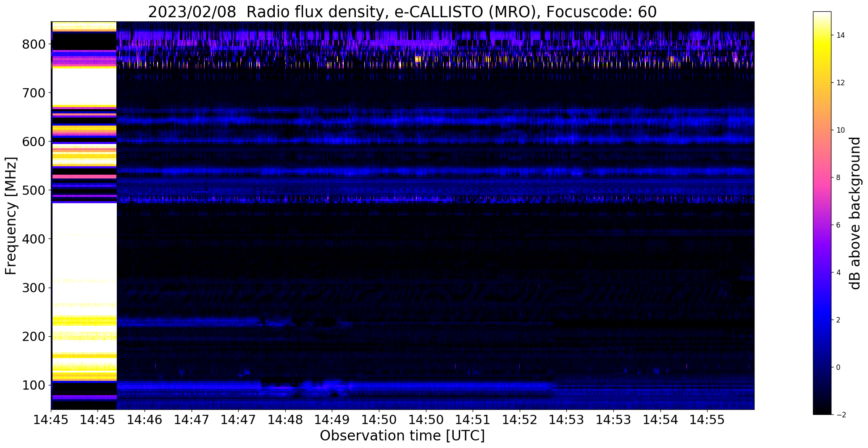This screenshot has width=868, height=448.
Task: Pick the colorbar tick value 10
Action: click(841, 130)
